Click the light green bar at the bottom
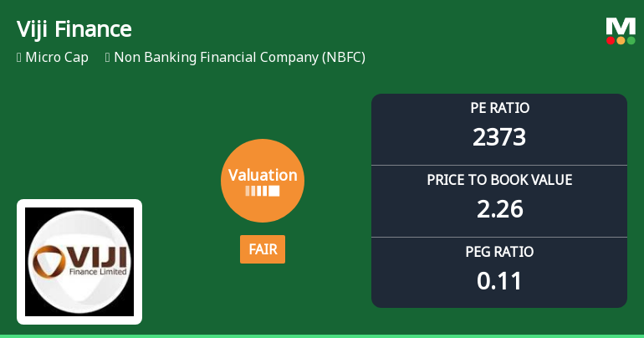The image size is (644, 338). [322, 335]
